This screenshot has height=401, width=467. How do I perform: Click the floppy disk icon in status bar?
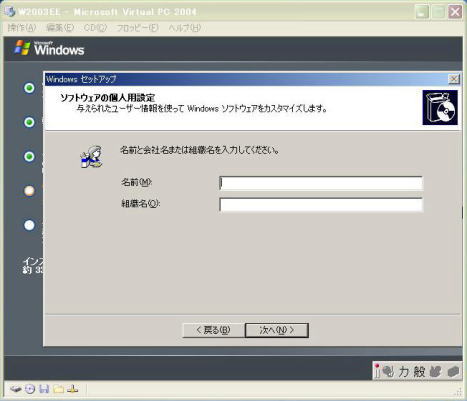pyautogui.click(x=44, y=389)
